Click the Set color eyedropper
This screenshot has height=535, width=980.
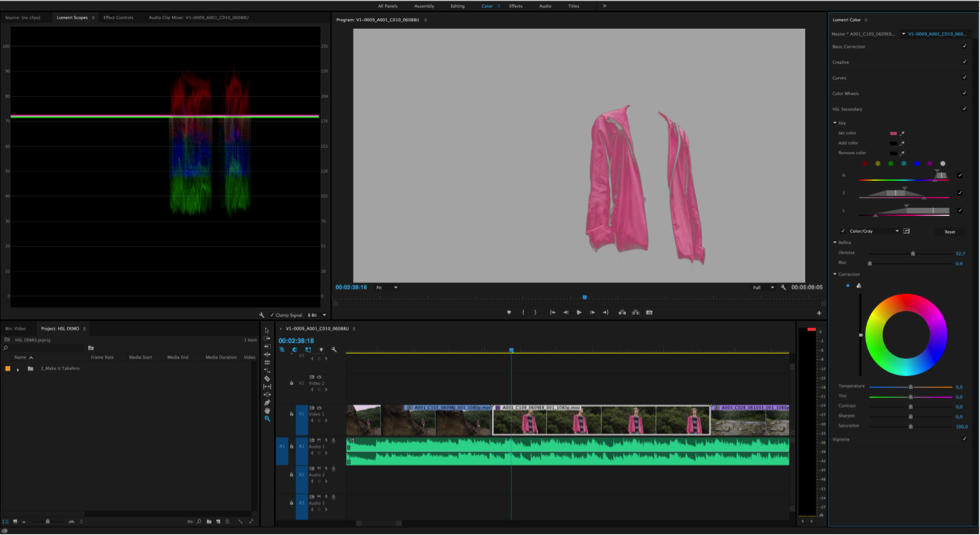902,133
